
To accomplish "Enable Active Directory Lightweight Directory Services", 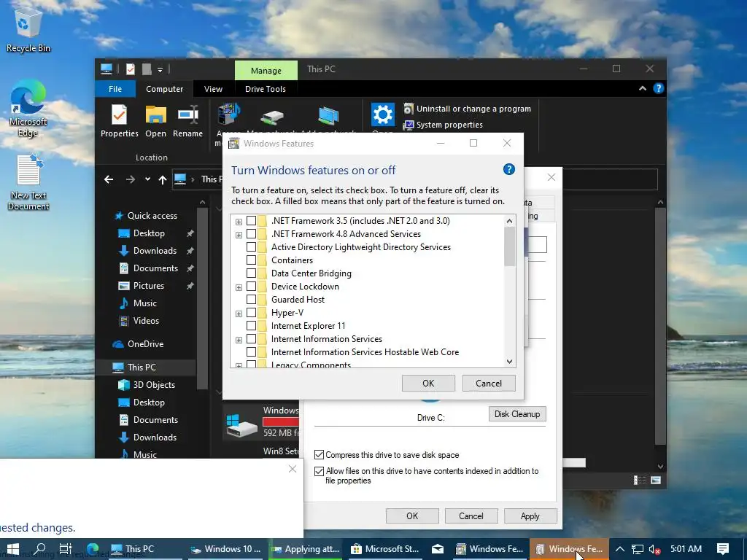I will coord(251,247).
